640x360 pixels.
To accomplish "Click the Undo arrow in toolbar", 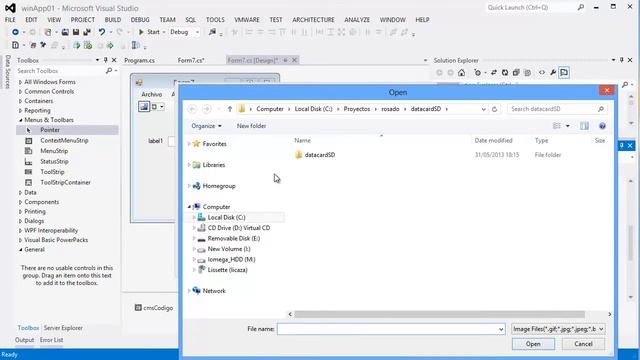I will (x=102, y=32).
